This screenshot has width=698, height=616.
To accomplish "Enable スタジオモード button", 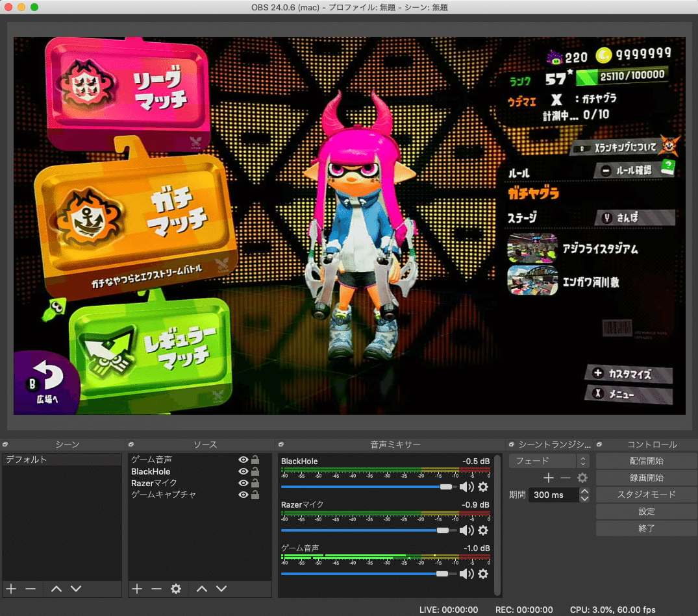I will (646, 495).
